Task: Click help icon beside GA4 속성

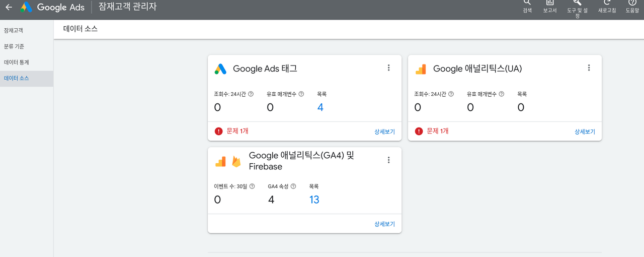Action: click(x=293, y=186)
